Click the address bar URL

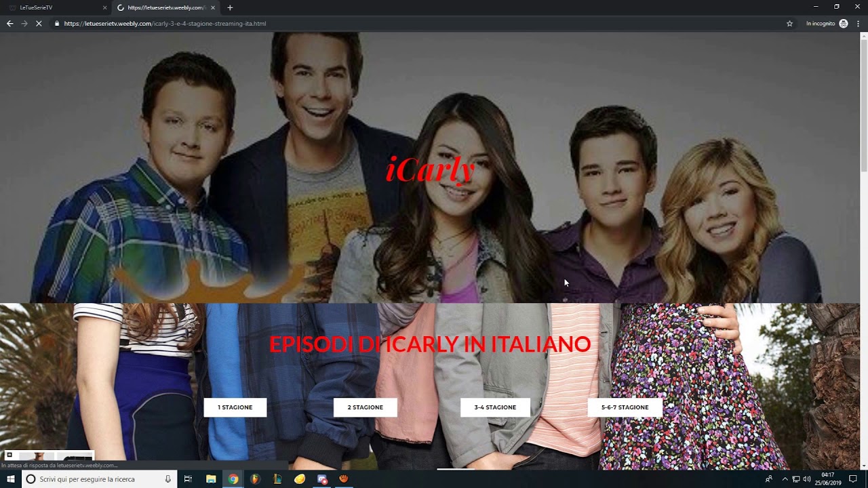tap(165, 24)
